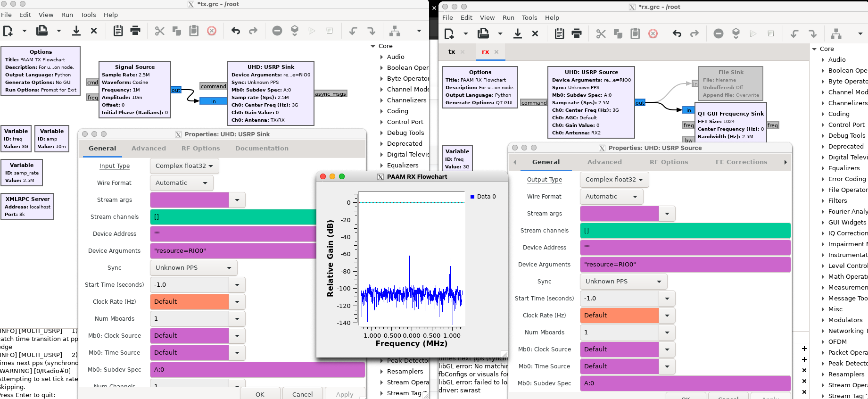This screenshot has height=399, width=868.
Task: Click OK in the USRP Sink properties dialog
Action: 260,394
